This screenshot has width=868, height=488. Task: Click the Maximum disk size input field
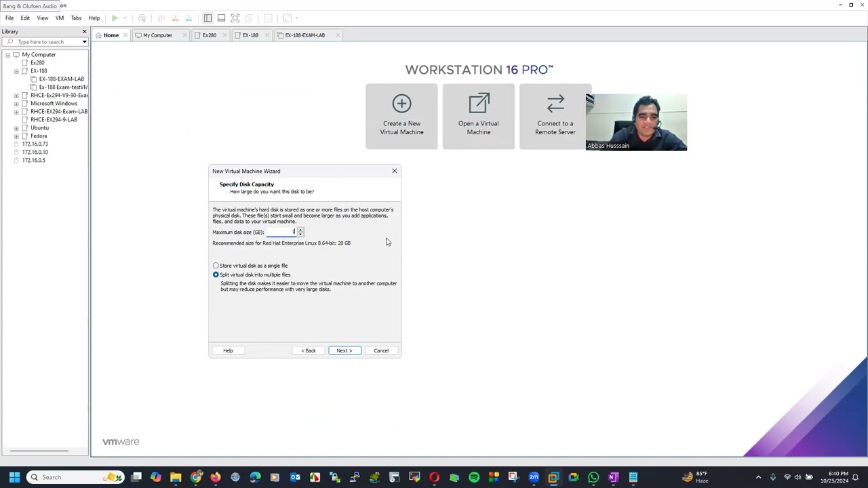pos(281,232)
